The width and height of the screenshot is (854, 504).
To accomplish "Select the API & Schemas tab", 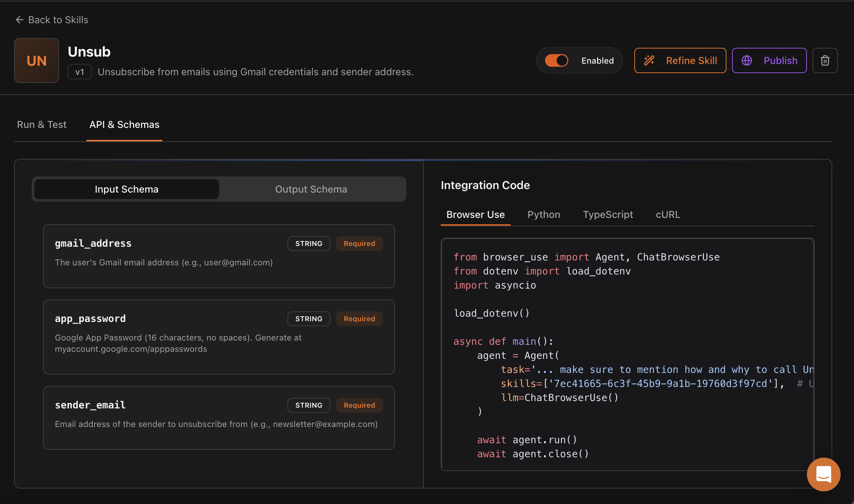I will click(x=124, y=124).
